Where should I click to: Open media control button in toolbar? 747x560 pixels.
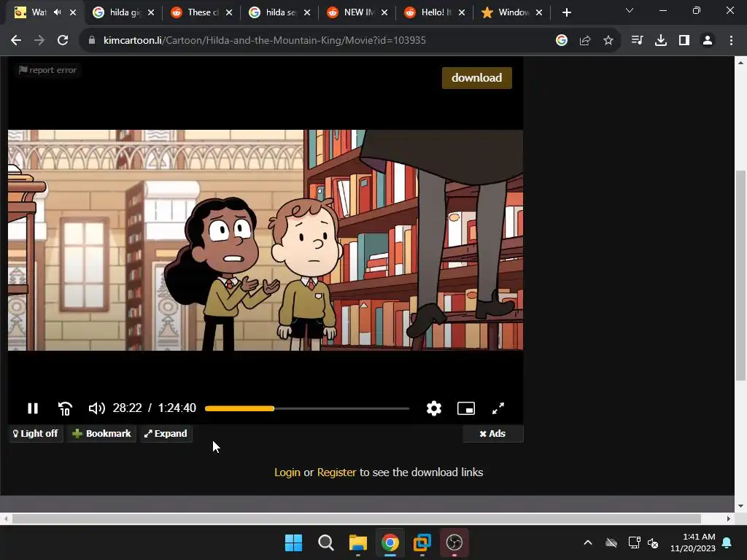(637, 40)
